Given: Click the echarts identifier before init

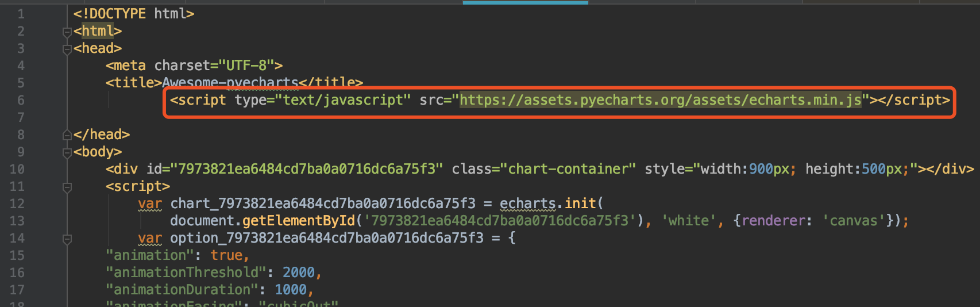Looking at the screenshot, I should point(528,204).
